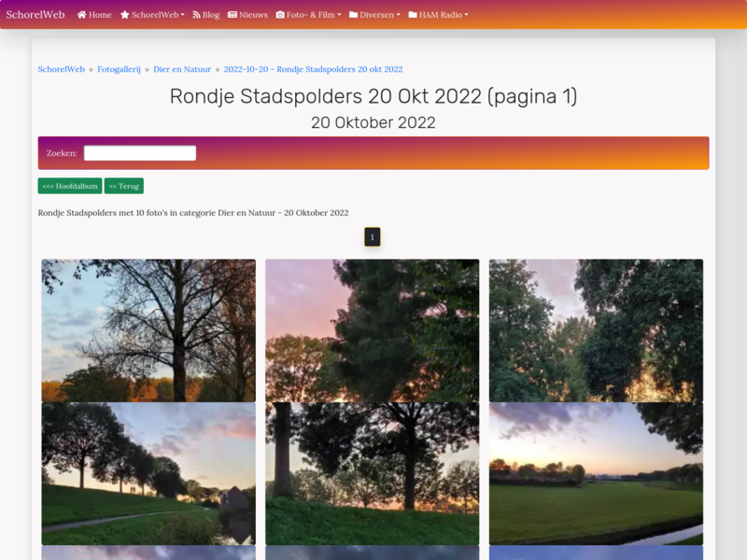This screenshot has height=560, width=747.
Task: Open the wide green polder field thumbnail
Action: point(596,474)
